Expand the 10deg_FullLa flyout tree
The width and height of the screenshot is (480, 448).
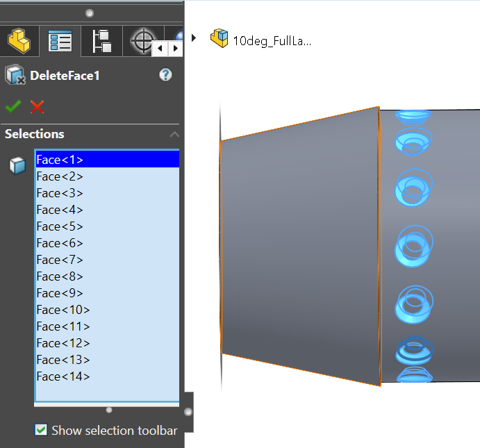(x=194, y=38)
